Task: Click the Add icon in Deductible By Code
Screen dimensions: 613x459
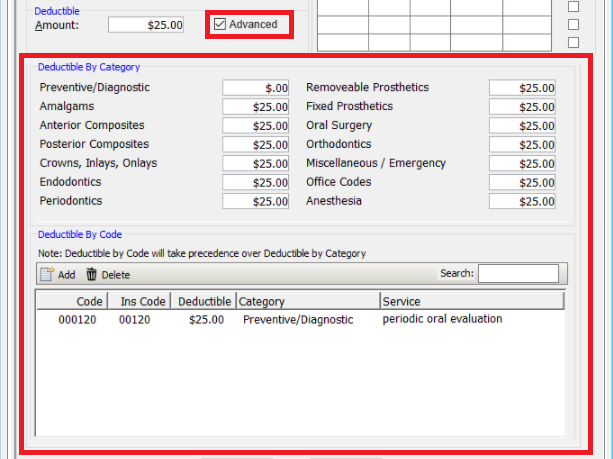Action: point(46,275)
